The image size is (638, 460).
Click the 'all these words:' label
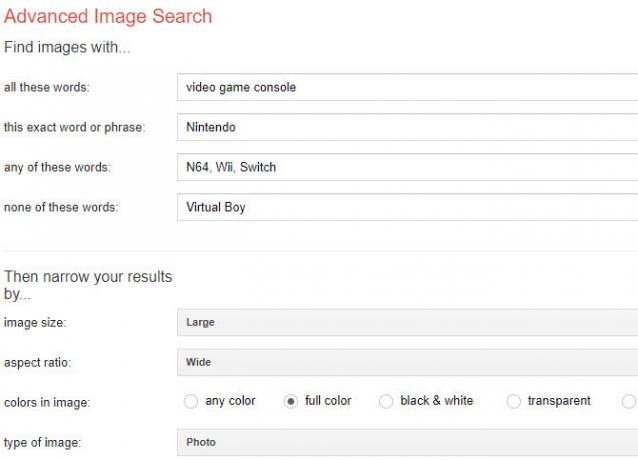[x=47, y=87]
